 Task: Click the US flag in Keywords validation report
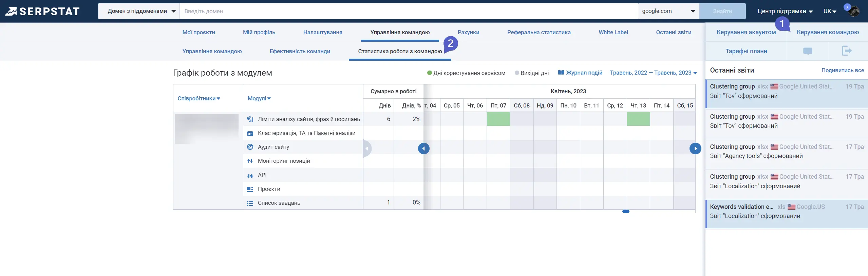pos(791,207)
